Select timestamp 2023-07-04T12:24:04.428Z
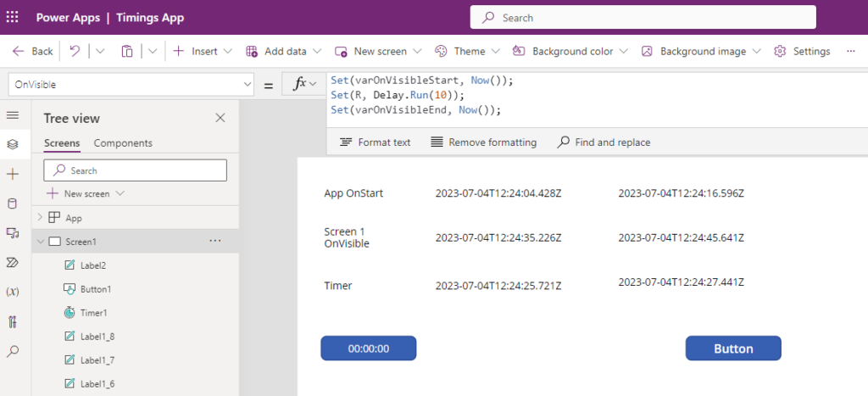 (x=498, y=193)
